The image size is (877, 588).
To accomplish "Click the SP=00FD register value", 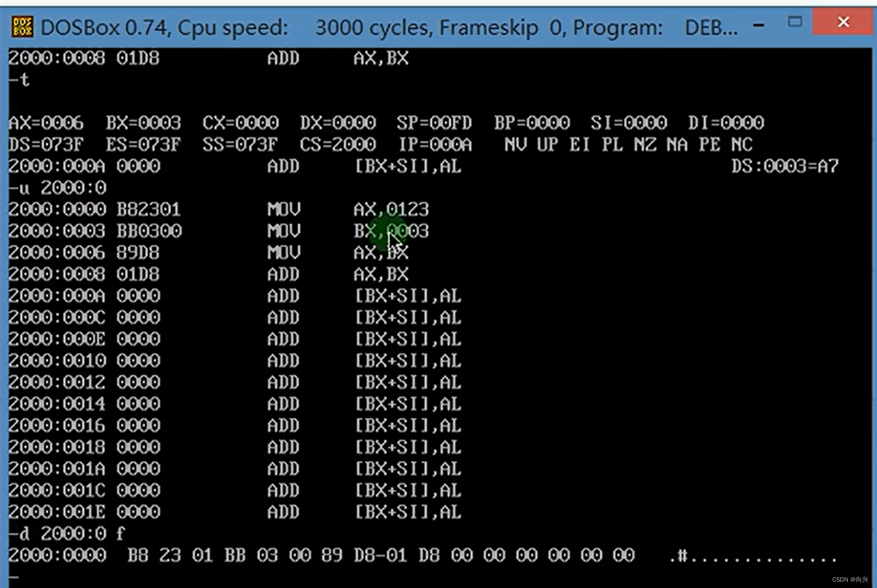I will 434,123.
